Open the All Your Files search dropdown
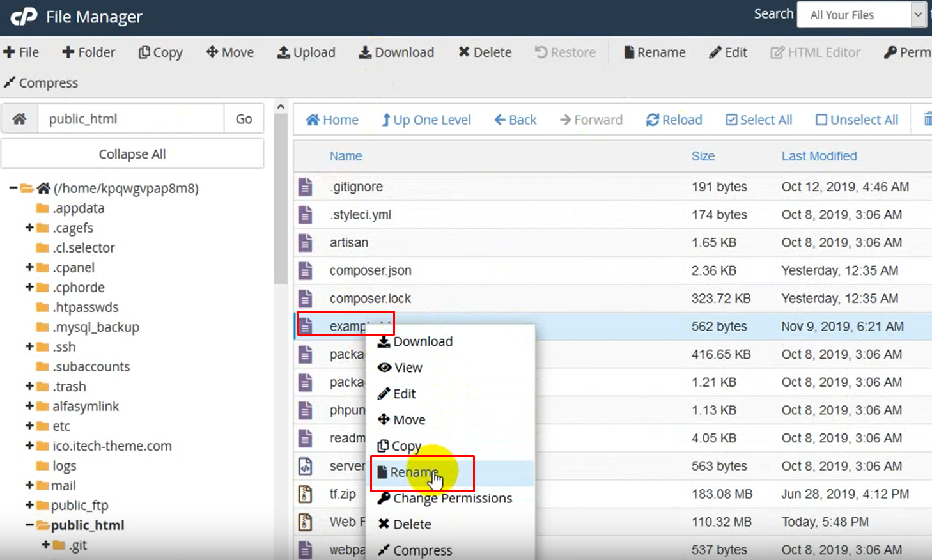Screen dimensions: 932x560 pyautogui.click(x=918, y=15)
